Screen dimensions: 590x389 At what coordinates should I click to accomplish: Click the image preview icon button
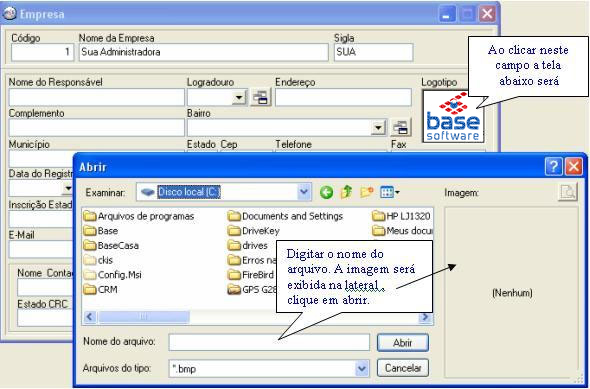tap(567, 192)
